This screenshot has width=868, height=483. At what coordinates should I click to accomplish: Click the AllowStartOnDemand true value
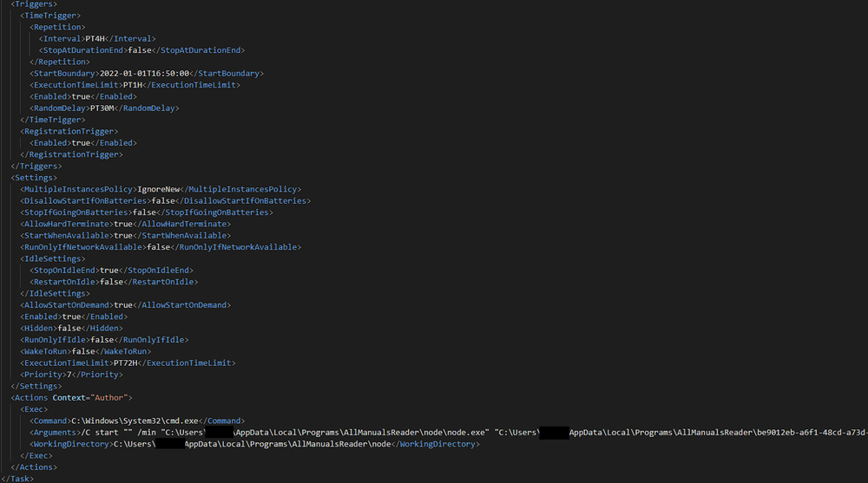(x=123, y=305)
